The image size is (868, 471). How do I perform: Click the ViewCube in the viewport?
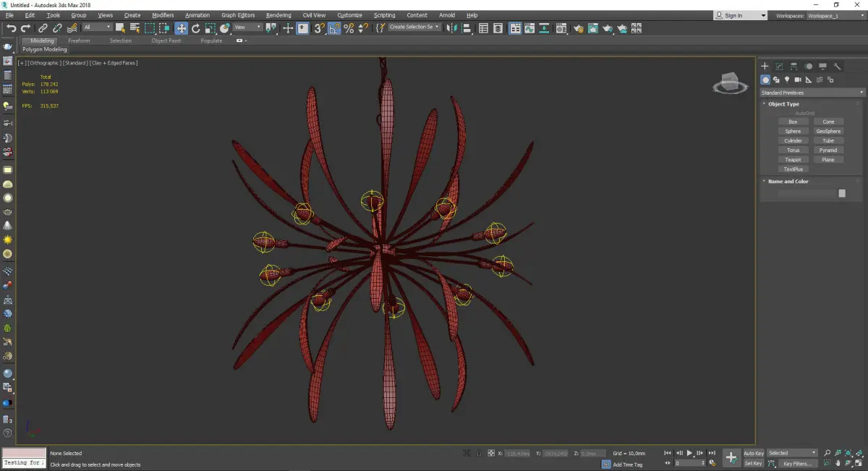pyautogui.click(x=730, y=82)
